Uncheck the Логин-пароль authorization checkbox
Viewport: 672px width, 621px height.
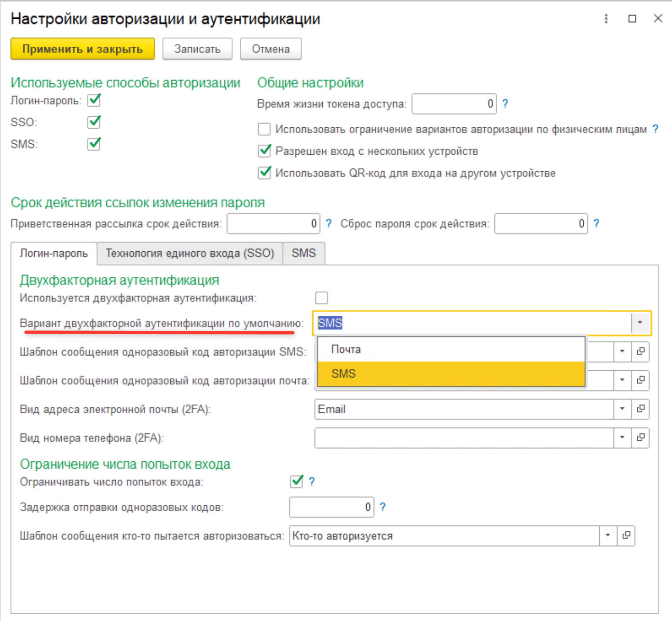[94, 100]
